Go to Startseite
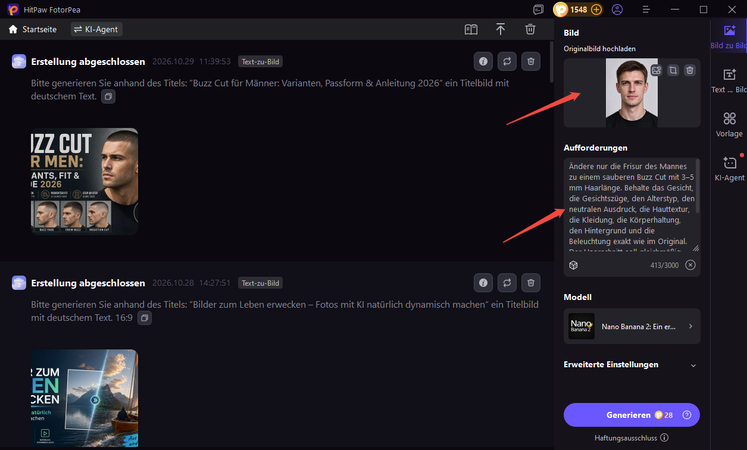Image resolution: width=747 pixels, height=450 pixels. pyautogui.click(x=32, y=30)
